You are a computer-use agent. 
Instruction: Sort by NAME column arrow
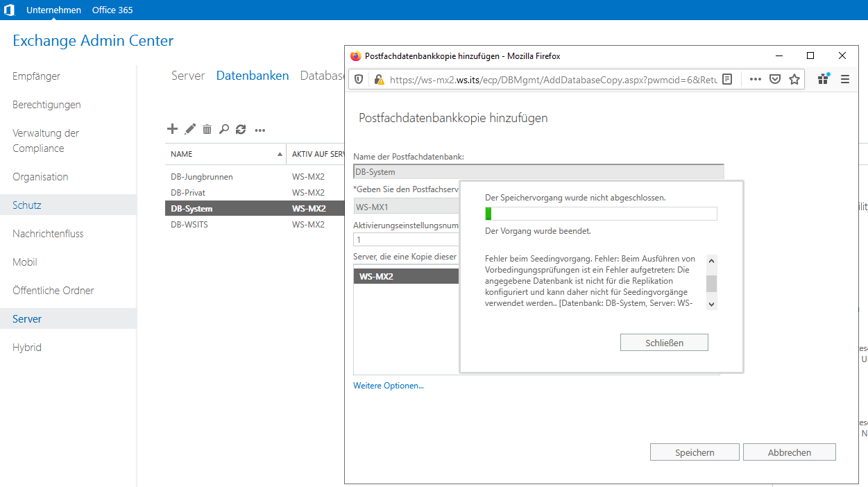pyautogui.click(x=280, y=154)
